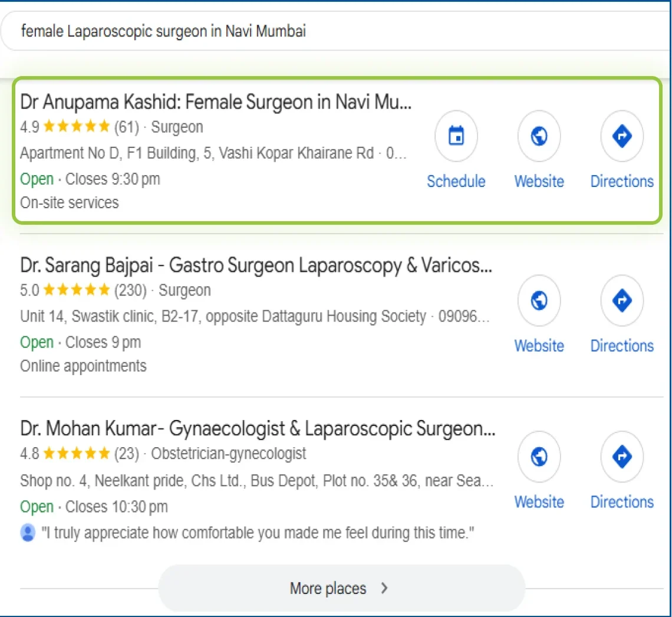This screenshot has width=672, height=617.
Task: Open the Dr. Sarang Bajpai listing title
Action: tap(256, 266)
